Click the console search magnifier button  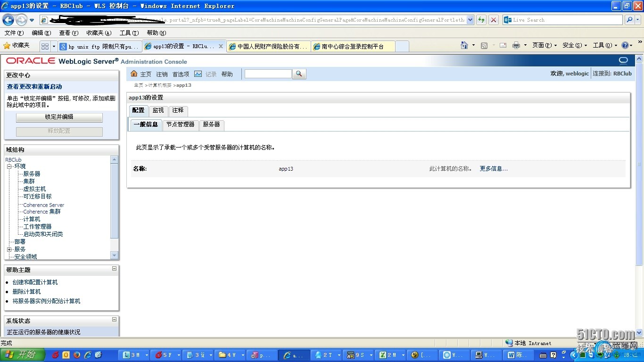coord(299,74)
